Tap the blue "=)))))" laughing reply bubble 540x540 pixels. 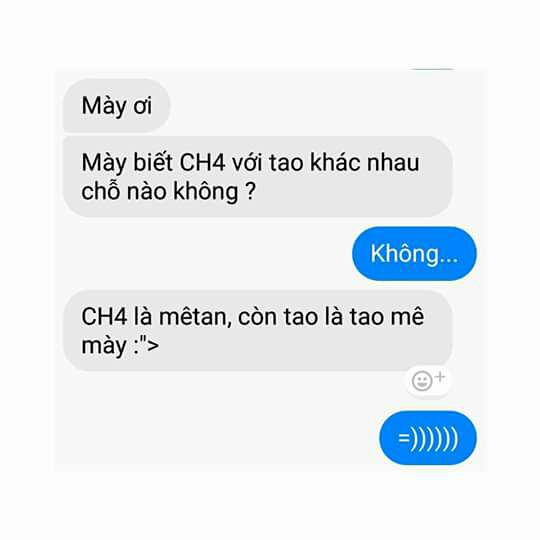pos(428,438)
